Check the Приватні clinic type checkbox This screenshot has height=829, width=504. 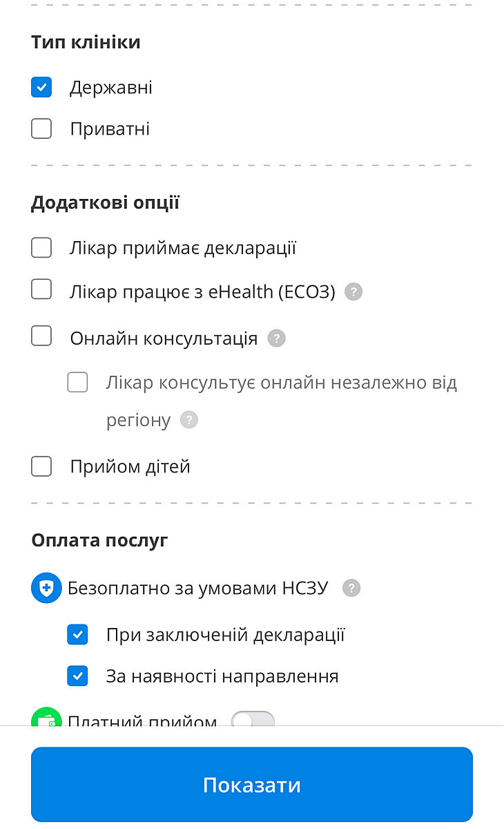click(x=41, y=128)
